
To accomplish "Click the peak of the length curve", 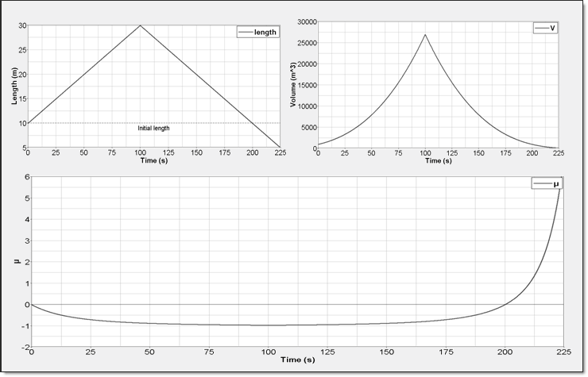I will [x=141, y=25].
